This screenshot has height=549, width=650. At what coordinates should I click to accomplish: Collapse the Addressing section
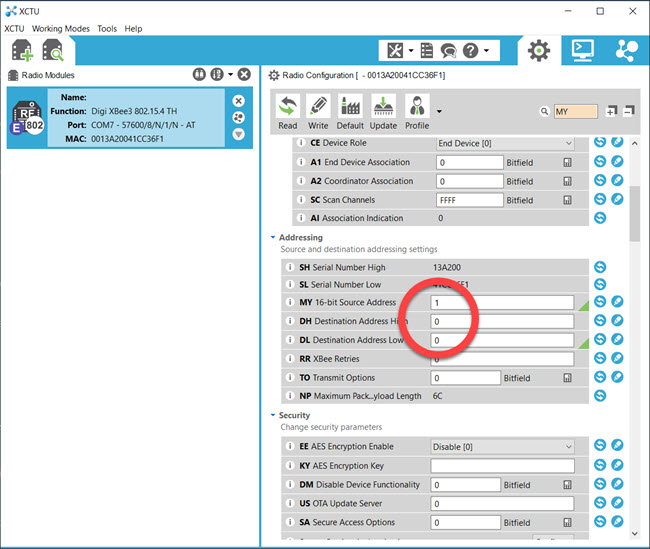pos(271,238)
